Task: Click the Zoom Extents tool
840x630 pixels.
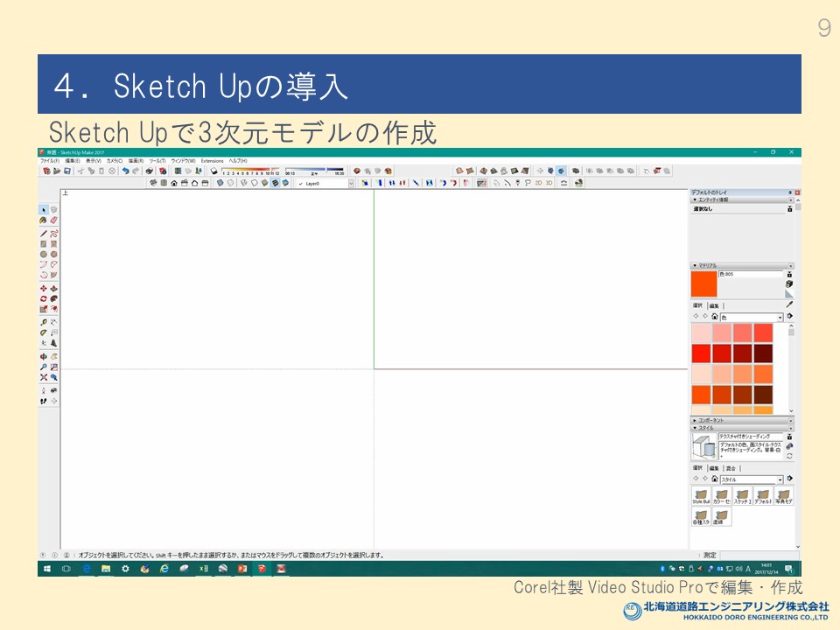Action: (43, 377)
